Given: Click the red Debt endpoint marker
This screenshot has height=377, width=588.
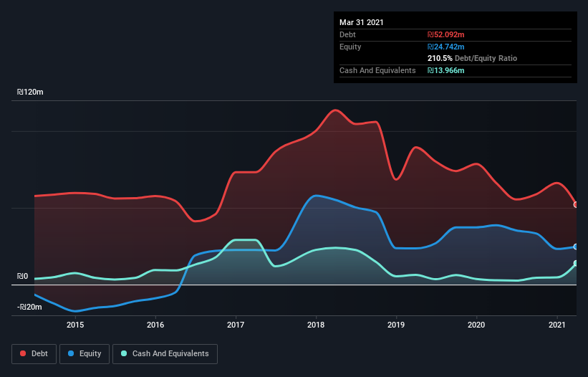Looking at the screenshot, I should click(576, 205).
